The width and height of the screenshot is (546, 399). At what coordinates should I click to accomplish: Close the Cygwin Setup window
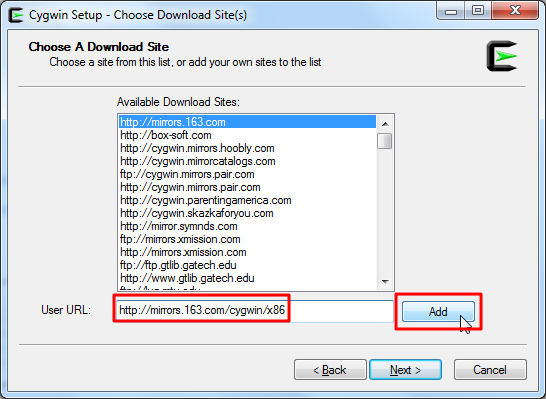515,11
